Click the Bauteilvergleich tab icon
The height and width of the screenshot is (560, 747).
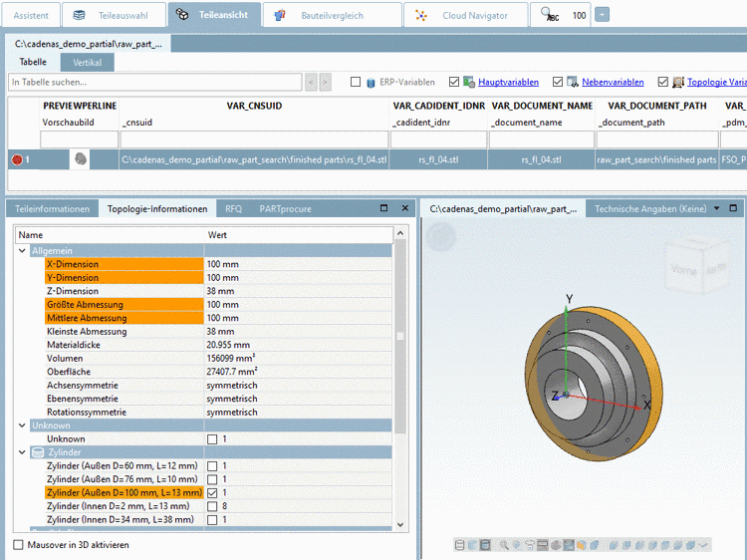click(x=281, y=15)
